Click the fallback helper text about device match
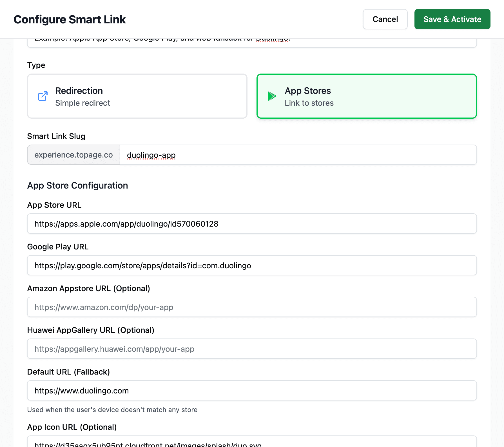This screenshot has height=447, width=504. pyautogui.click(x=112, y=410)
